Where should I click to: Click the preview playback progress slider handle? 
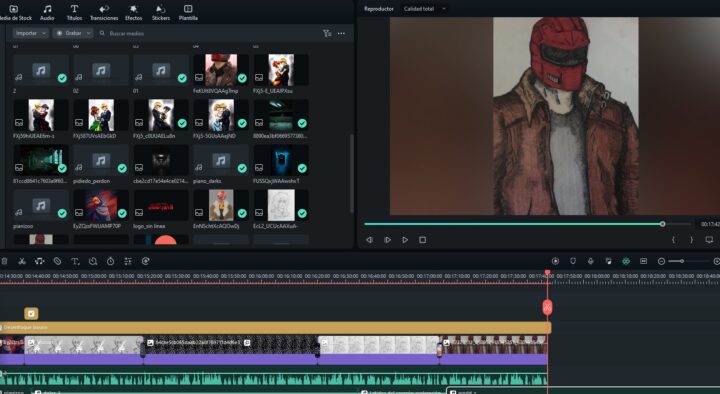pos(662,224)
